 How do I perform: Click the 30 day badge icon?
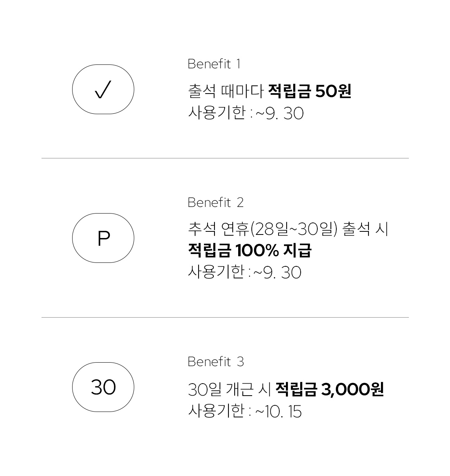pyautogui.click(x=103, y=387)
